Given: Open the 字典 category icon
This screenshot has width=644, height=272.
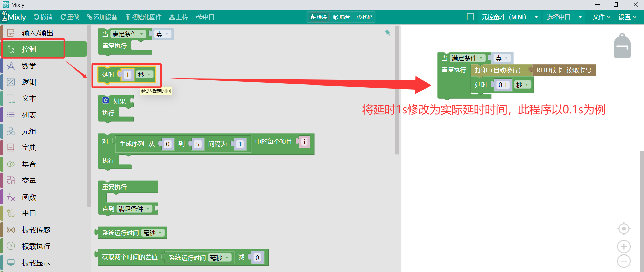Looking at the screenshot, I should [x=11, y=147].
